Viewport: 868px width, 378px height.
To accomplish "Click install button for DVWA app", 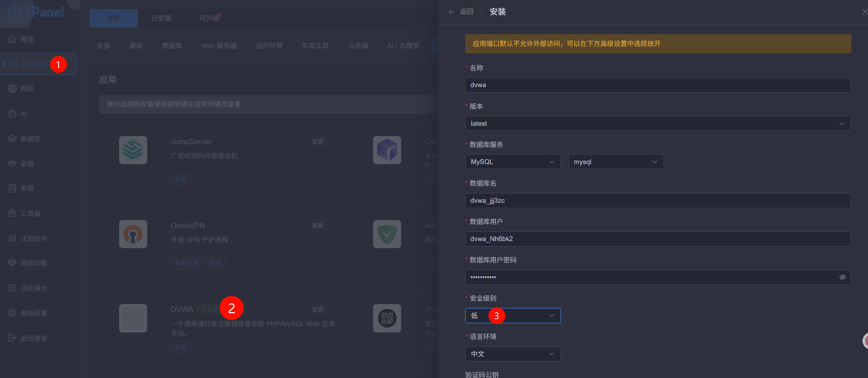I will tap(317, 309).
